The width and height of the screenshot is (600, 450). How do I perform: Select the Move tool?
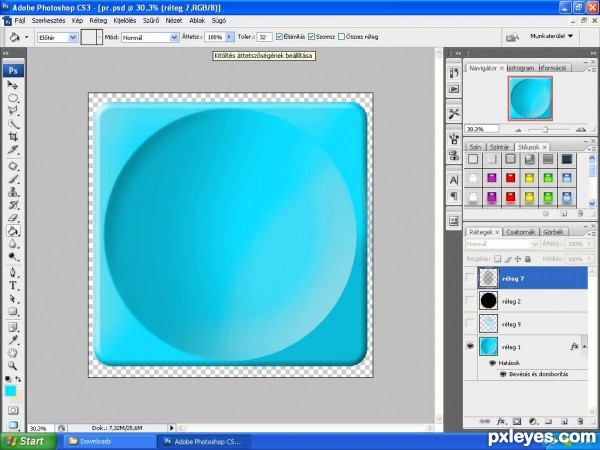click(13, 85)
